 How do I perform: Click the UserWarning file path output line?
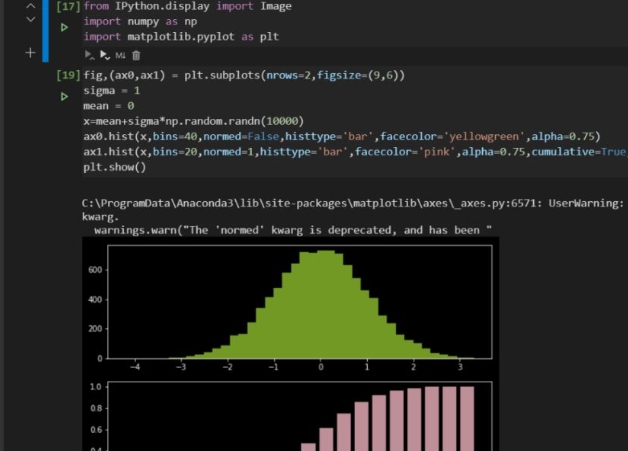click(352, 203)
